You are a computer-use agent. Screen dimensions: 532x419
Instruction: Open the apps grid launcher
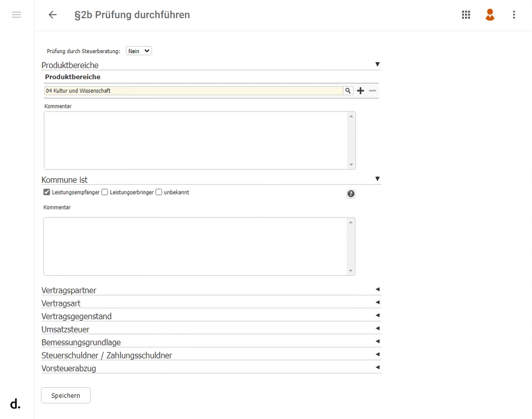[466, 15]
